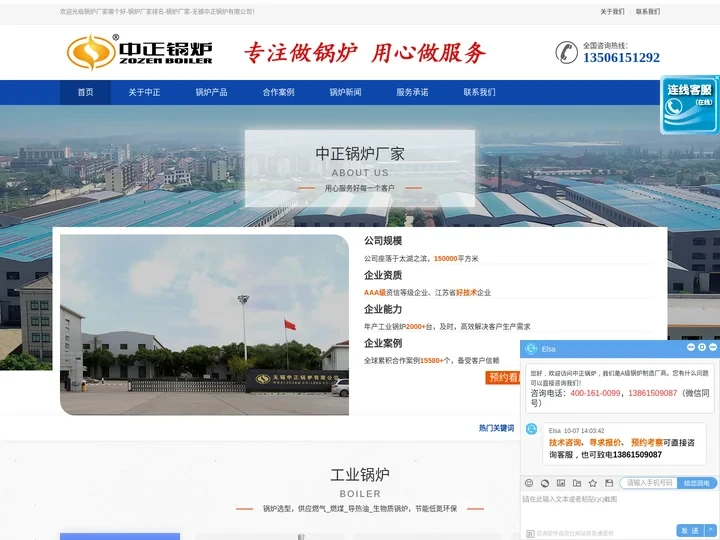The width and height of the screenshot is (720, 540).
Task: Focus the 请输入手机号码 phone number field
Action: (649, 483)
